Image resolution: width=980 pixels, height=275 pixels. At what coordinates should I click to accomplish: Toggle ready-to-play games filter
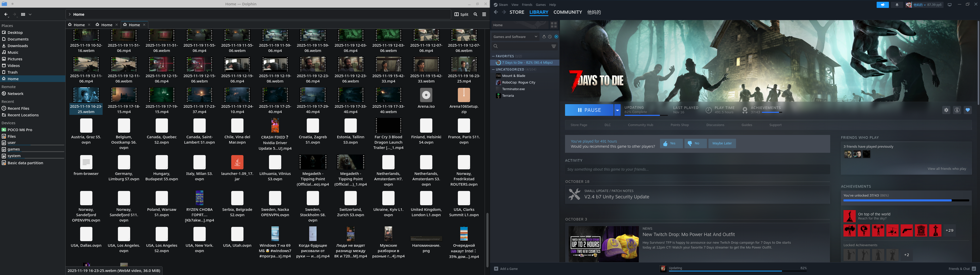coord(556,37)
